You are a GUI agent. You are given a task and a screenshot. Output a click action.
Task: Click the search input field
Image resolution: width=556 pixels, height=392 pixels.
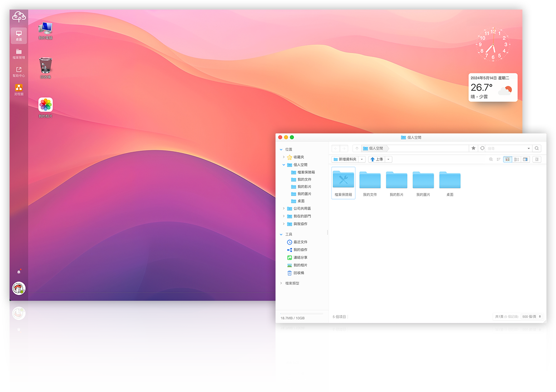506,148
